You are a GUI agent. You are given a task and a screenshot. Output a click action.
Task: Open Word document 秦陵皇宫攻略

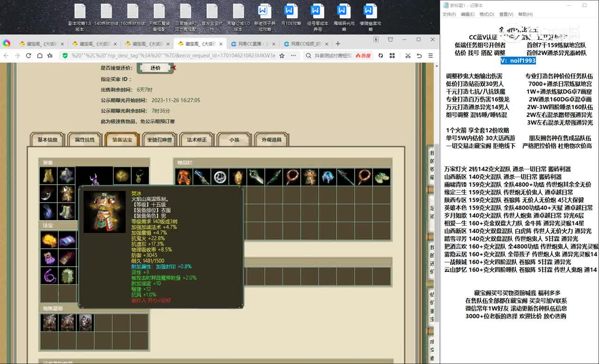(x=370, y=17)
